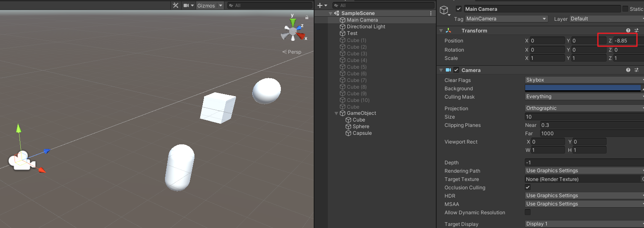Image resolution: width=644 pixels, height=228 pixels.
Task: Open the Layer dropdown showing Default
Action: point(607,19)
